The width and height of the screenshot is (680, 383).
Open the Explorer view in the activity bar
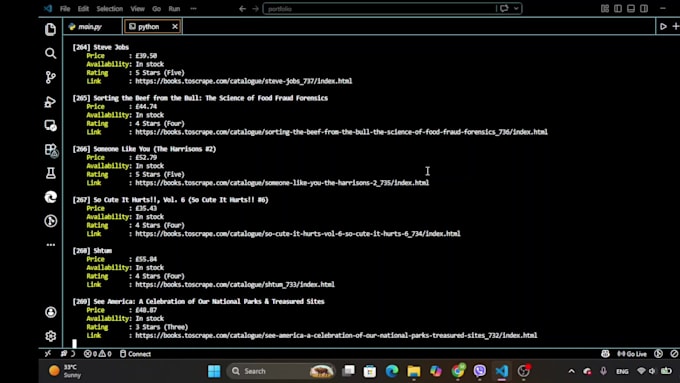[x=50, y=29]
